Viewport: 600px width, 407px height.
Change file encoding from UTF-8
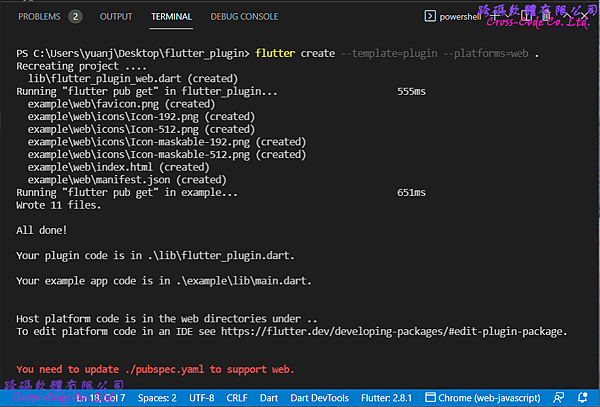pyautogui.click(x=202, y=398)
